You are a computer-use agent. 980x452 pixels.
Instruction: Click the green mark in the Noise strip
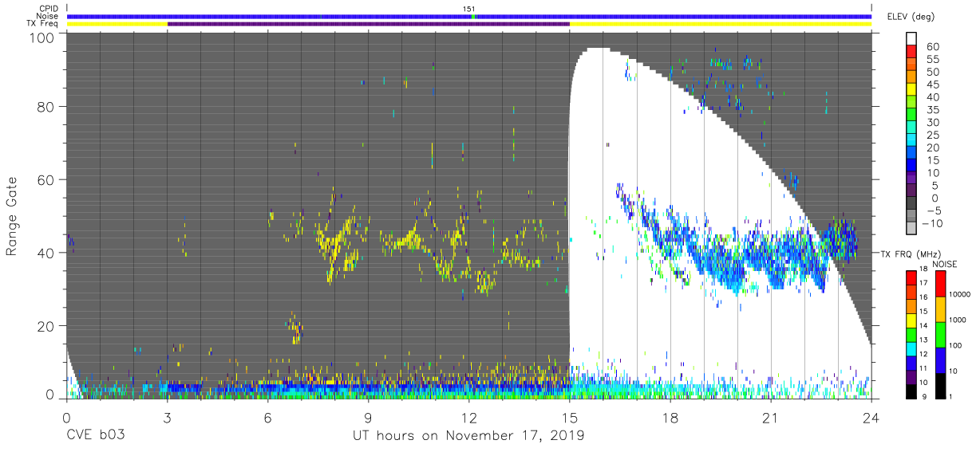(x=473, y=16)
